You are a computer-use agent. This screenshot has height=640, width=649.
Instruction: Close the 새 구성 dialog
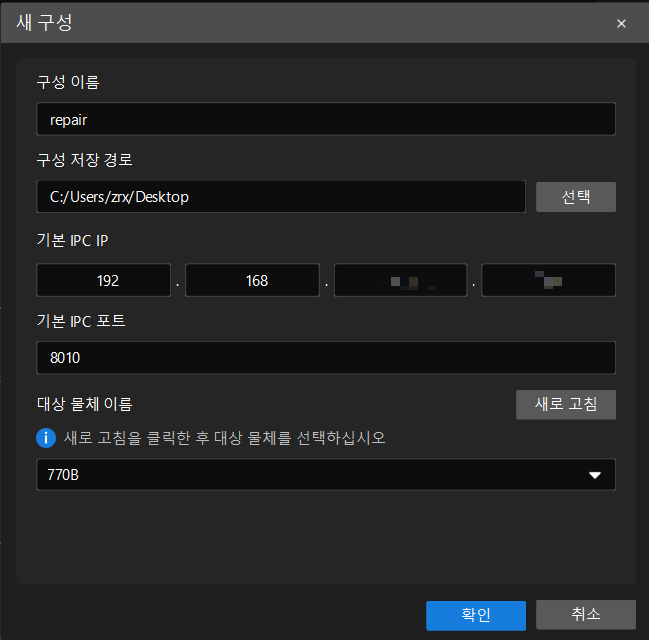[621, 24]
